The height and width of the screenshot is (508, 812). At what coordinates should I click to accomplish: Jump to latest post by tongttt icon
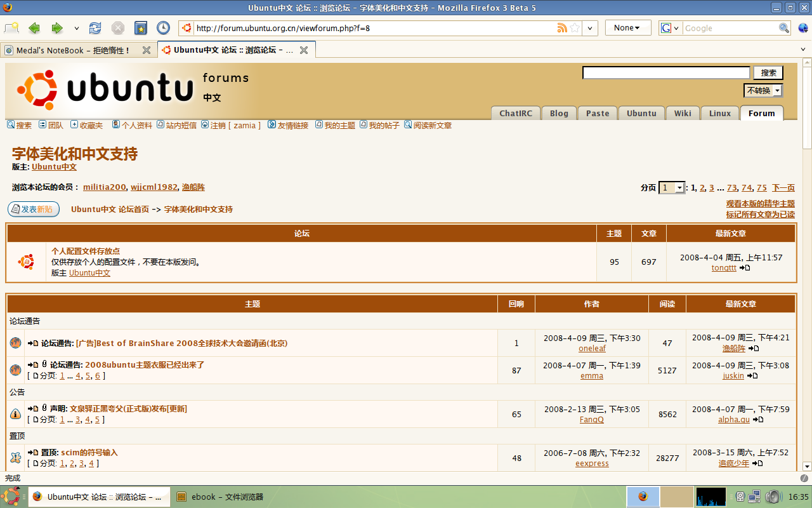click(x=745, y=268)
